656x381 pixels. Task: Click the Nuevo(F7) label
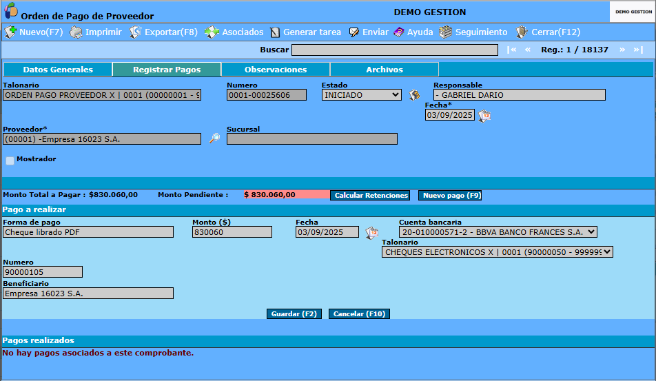(41, 32)
